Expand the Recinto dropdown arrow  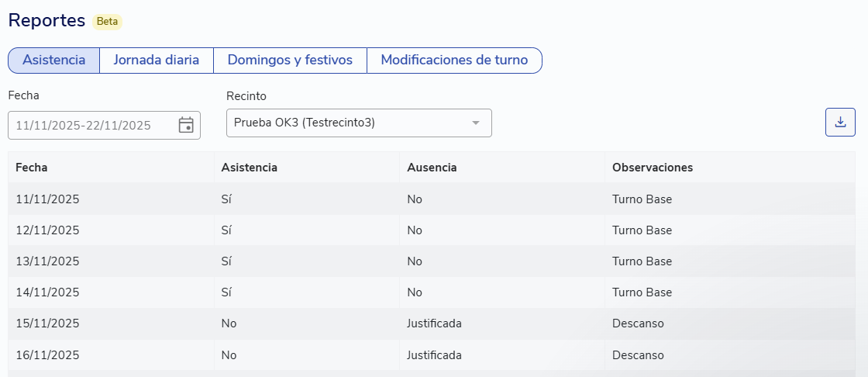pyautogui.click(x=476, y=123)
